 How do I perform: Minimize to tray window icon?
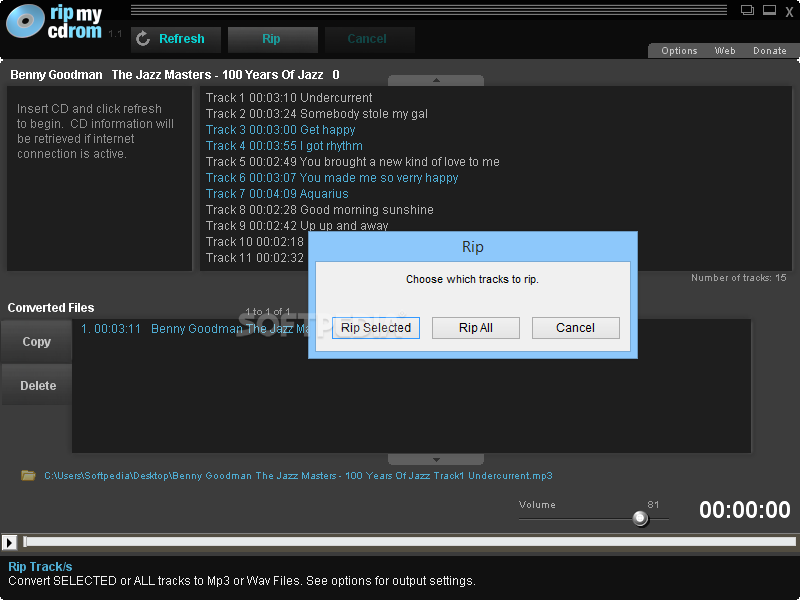[769, 10]
